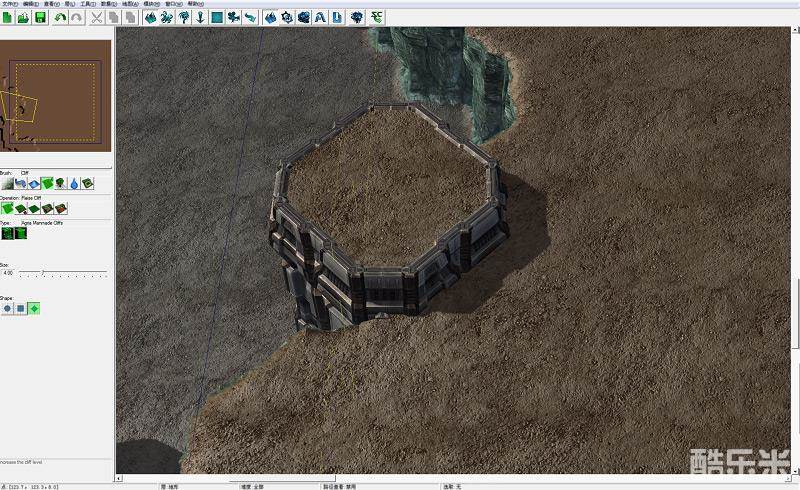Activate the Cliff brush in Brush row

coord(47,183)
